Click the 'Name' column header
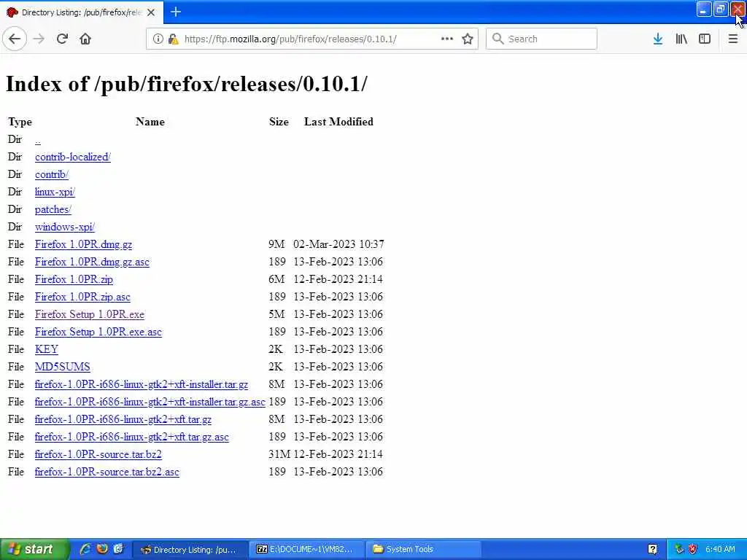The image size is (747, 560). pyautogui.click(x=150, y=122)
